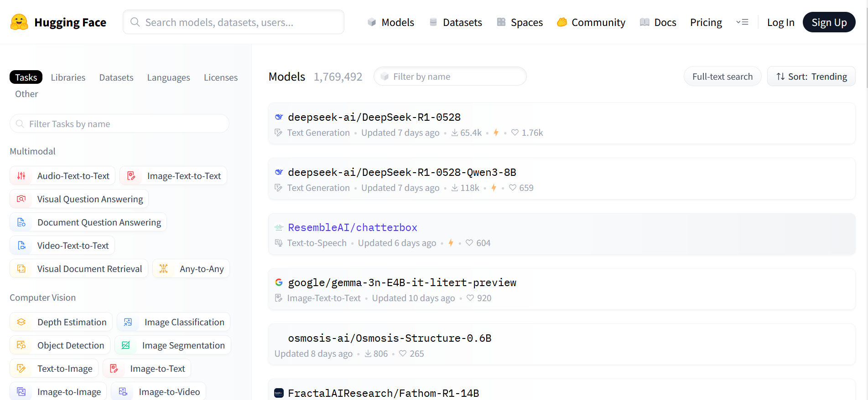Click the Models cube icon in navbar
The height and width of the screenshot is (400, 868).
pos(372,22)
